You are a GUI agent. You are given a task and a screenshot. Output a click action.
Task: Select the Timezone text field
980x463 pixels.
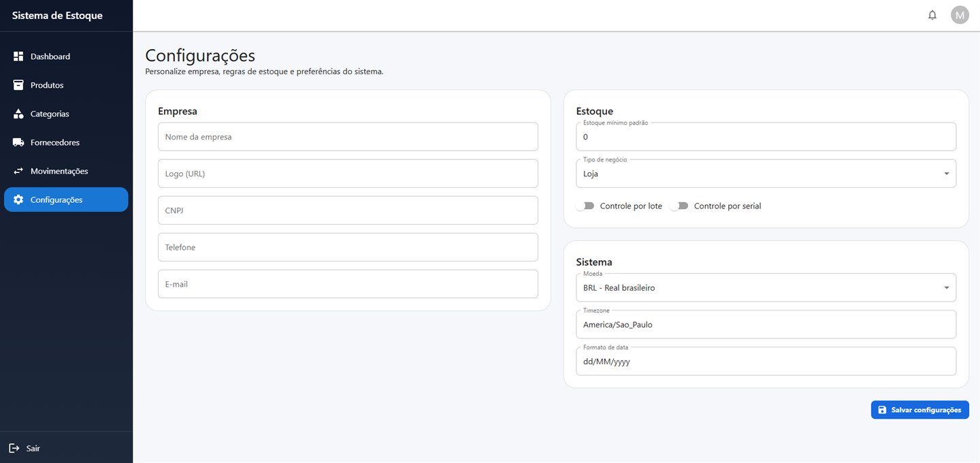(766, 325)
